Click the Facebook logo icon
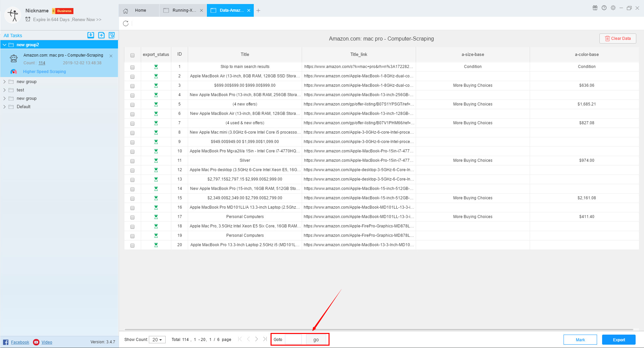644x348 pixels. [6, 342]
